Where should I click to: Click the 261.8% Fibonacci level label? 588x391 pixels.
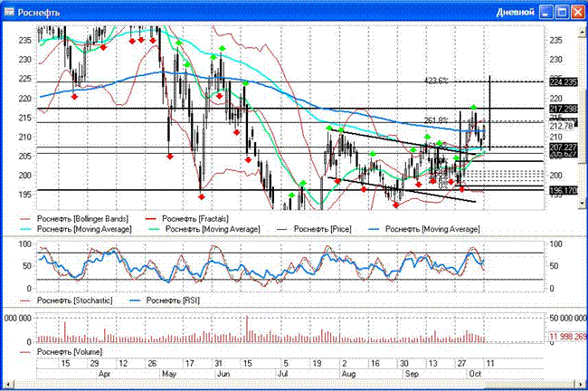point(436,120)
